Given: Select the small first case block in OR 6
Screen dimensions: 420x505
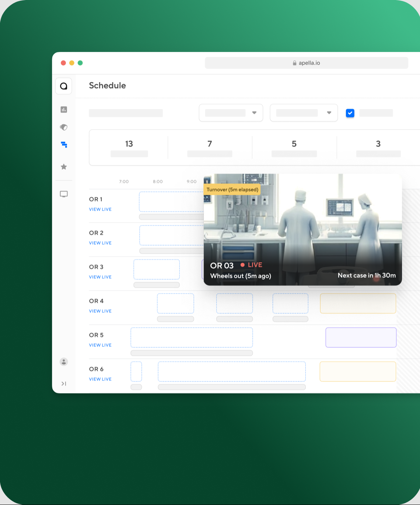Looking at the screenshot, I should pyautogui.click(x=136, y=371).
